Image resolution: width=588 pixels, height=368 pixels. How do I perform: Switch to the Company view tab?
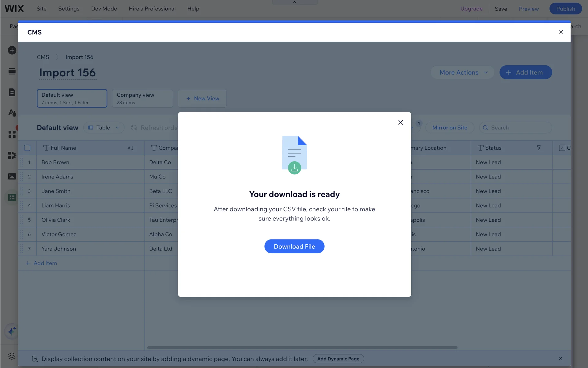pos(142,98)
